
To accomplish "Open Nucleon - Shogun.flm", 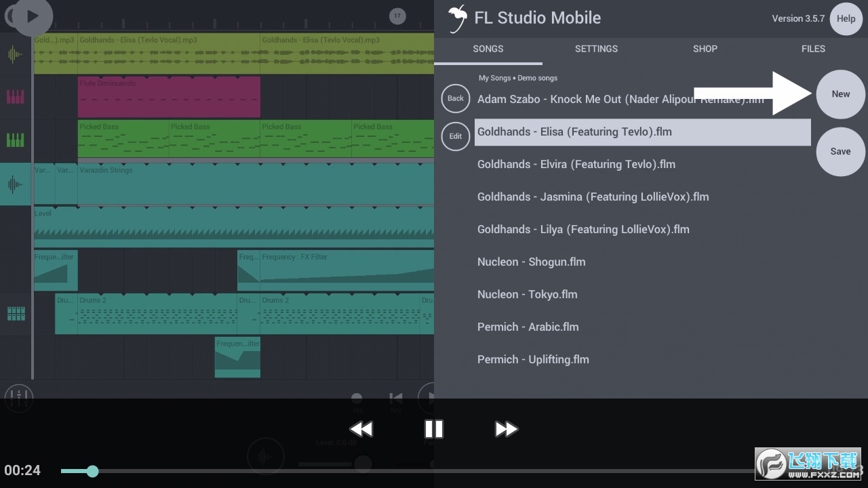I will 531,262.
